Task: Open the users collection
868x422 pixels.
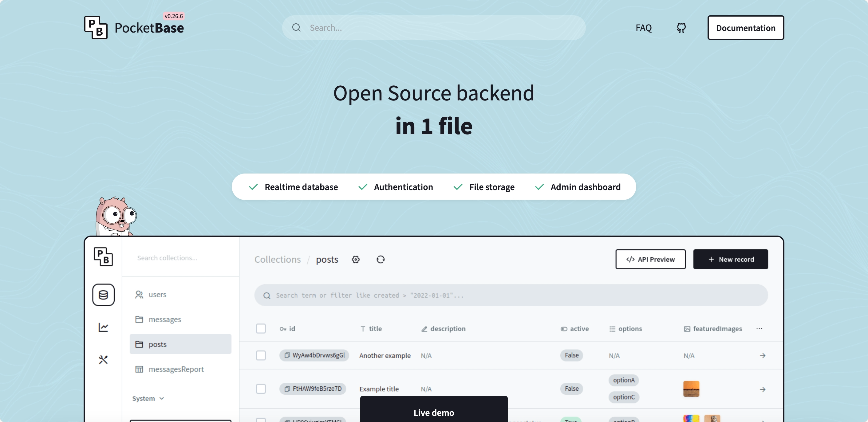Action: pos(180,294)
